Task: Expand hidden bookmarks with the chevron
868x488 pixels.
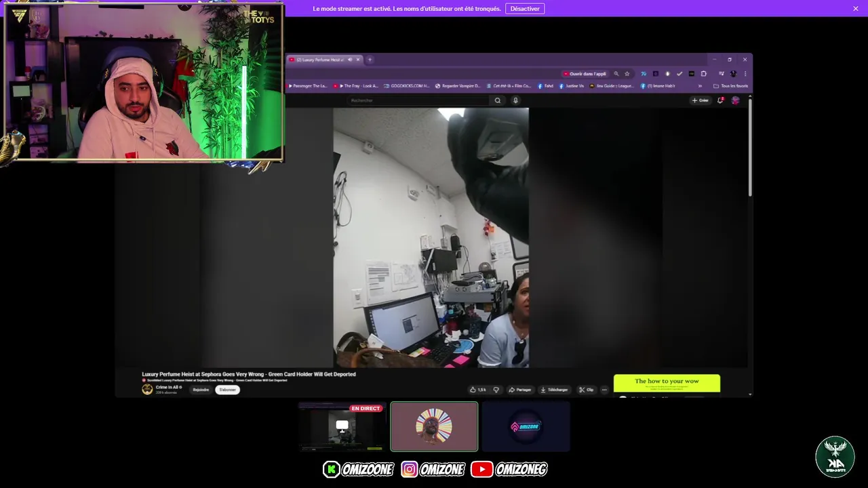Action: click(700, 86)
